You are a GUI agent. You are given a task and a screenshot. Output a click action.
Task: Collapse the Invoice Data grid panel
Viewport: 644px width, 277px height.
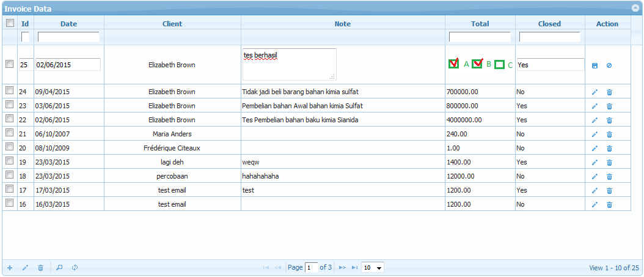634,8
